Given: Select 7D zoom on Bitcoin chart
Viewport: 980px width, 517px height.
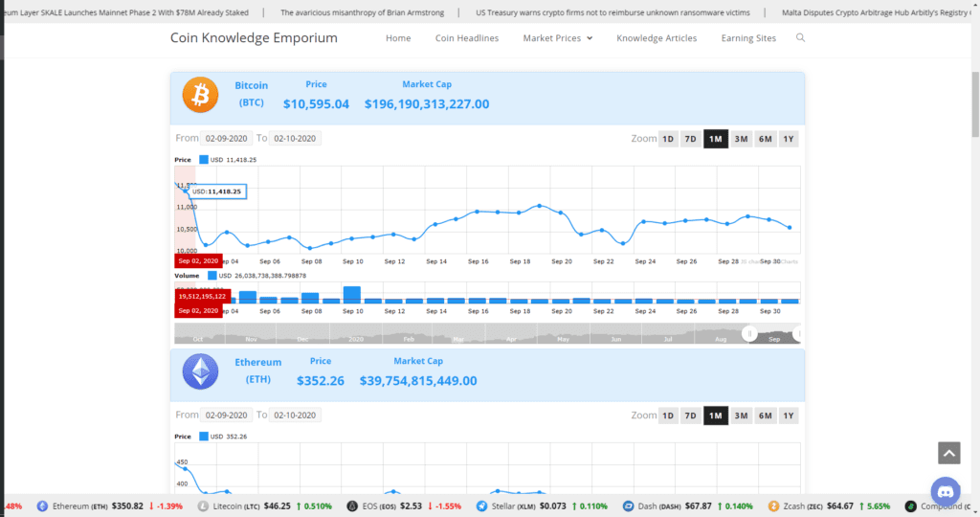Looking at the screenshot, I should (691, 139).
